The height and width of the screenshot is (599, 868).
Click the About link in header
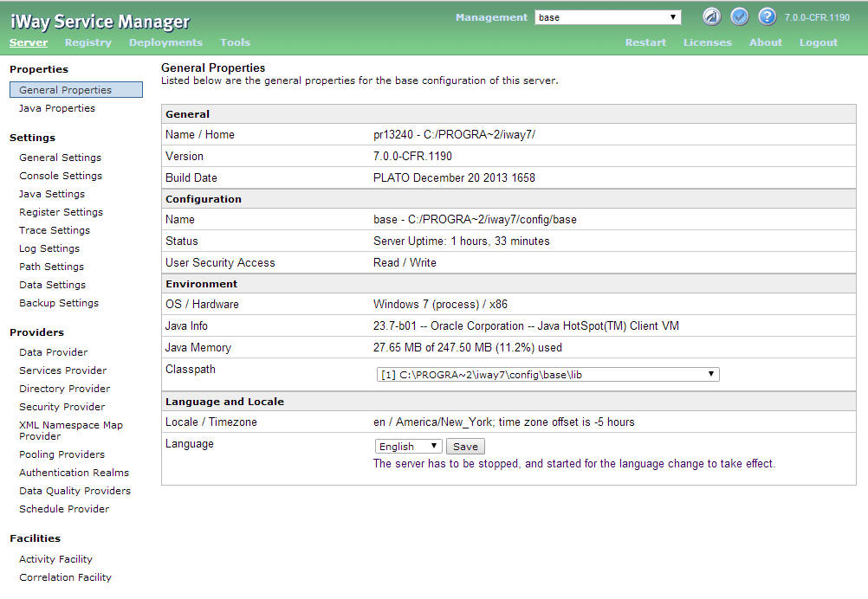(765, 42)
